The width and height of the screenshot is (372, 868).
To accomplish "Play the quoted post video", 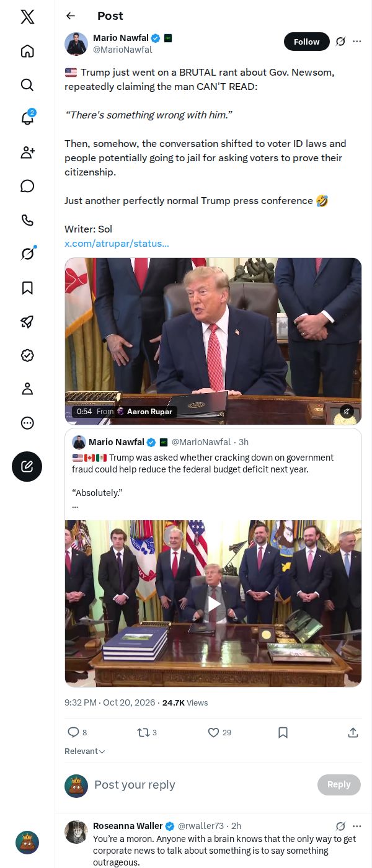I will tap(213, 603).
